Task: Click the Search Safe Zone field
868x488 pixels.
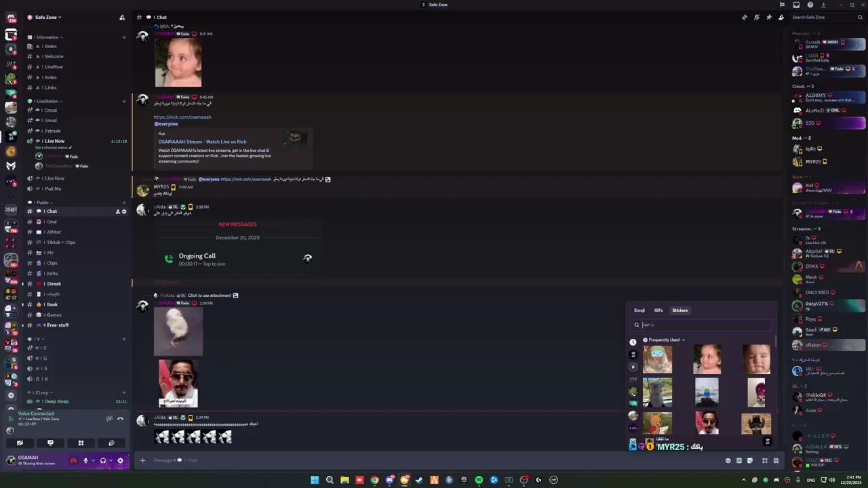Action: tap(827, 18)
